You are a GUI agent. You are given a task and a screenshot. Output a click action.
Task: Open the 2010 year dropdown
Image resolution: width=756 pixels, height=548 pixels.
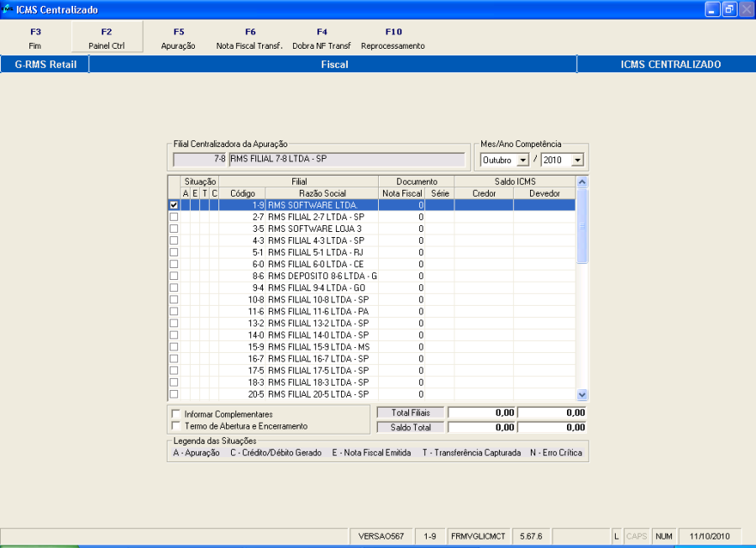tap(577, 160)
